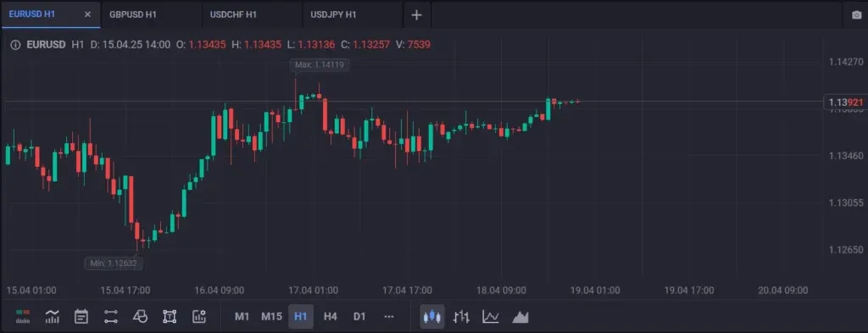The image size is (868, 333).
Task: Click the 1.13460 price axis value
Action: click(846, 156)
